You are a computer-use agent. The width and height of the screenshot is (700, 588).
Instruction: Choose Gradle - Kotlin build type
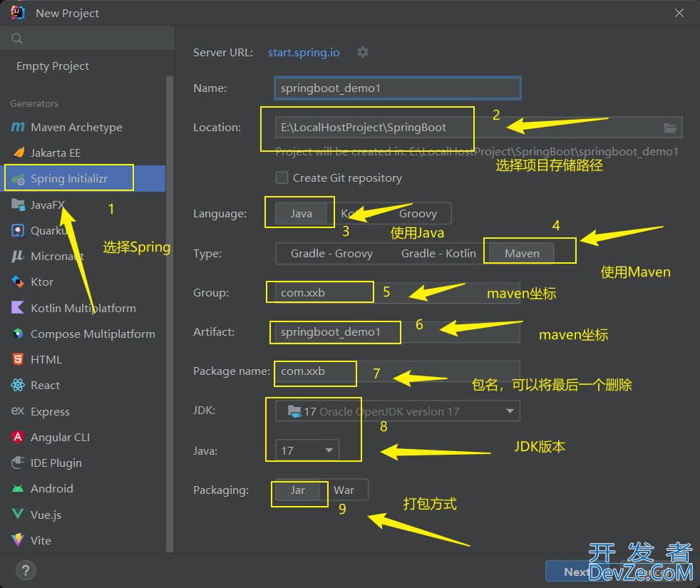pyautogui.click(x=438, y=254)
